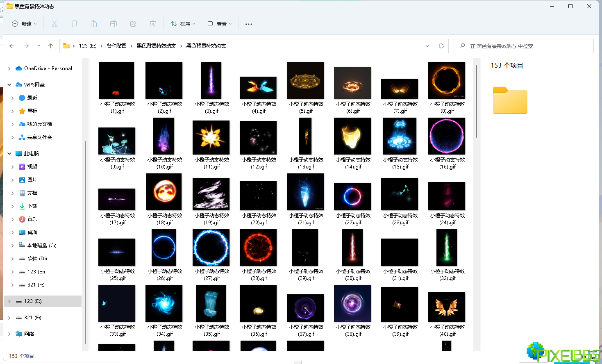602x364 pixels.
Task: Expand the 本地磁盘 (C:) node
Action: tap(13, 246)
